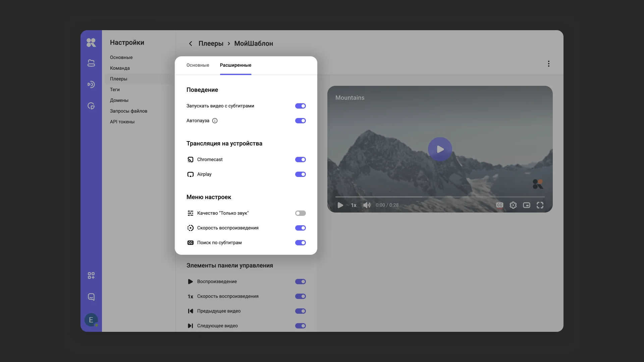The height and width of the screenshot is (362, 644).
Task: Open the three-dot more options menu
Action: [548, 64]
